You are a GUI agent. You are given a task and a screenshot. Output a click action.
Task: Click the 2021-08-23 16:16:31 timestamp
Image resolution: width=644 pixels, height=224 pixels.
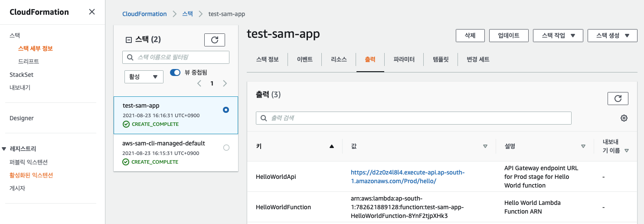[161, 115]
